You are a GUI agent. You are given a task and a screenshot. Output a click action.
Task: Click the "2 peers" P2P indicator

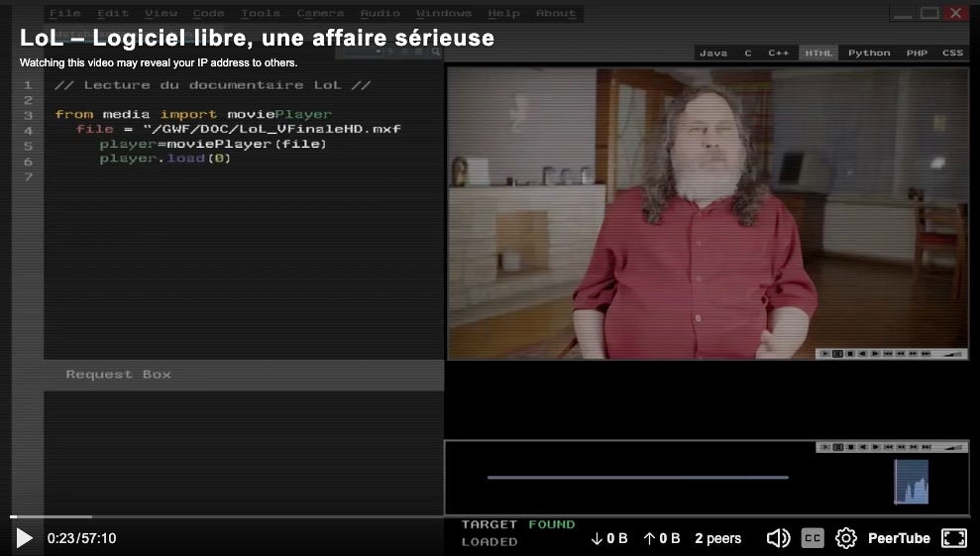(x=718, y=538)
